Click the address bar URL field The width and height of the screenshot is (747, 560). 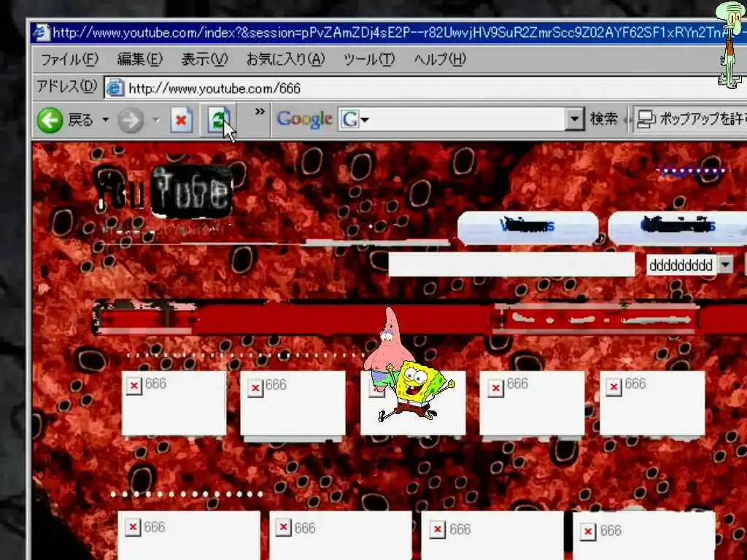coord(426,88)
